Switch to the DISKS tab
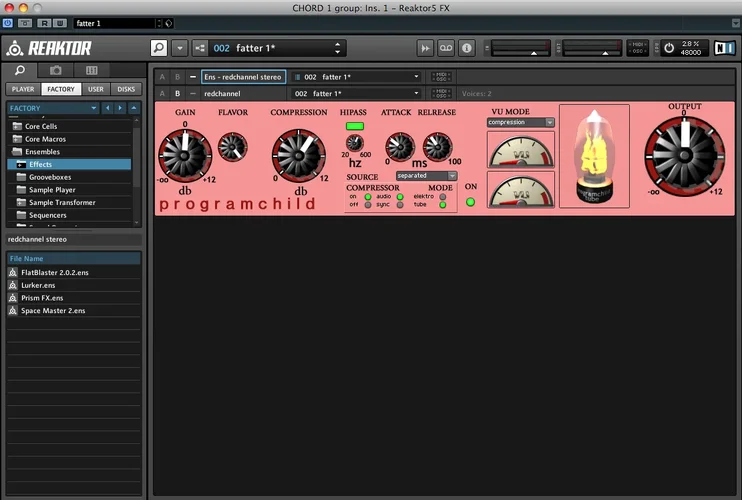Viewport: 742px width, 500px height. pos(126,89)
